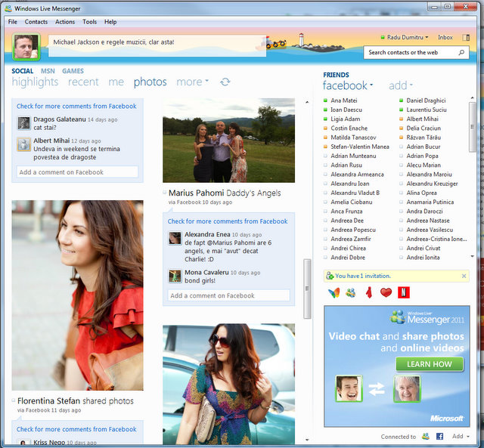This screenshot has width=484, height=448.
Task: Click Radu Dumitru's profile picture
Action: [26, 47]
